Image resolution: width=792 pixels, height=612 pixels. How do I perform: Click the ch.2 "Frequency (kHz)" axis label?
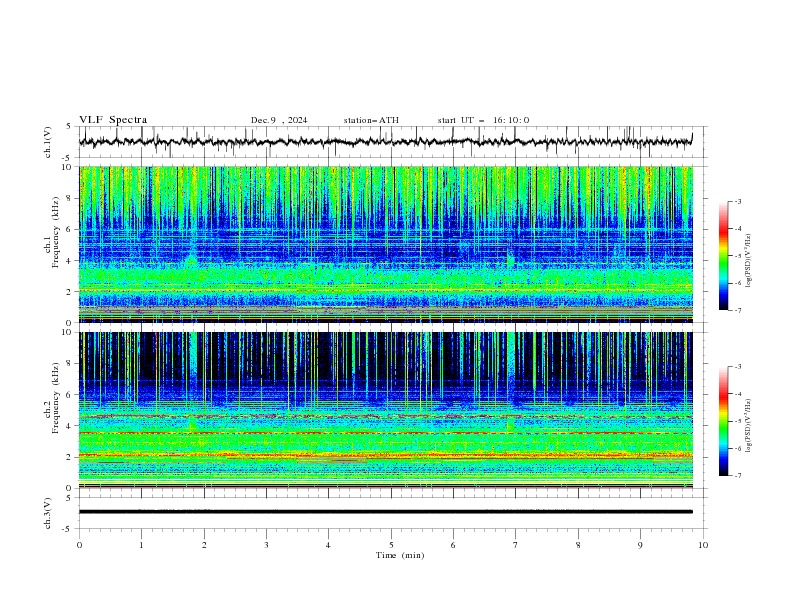pos(56,398)
